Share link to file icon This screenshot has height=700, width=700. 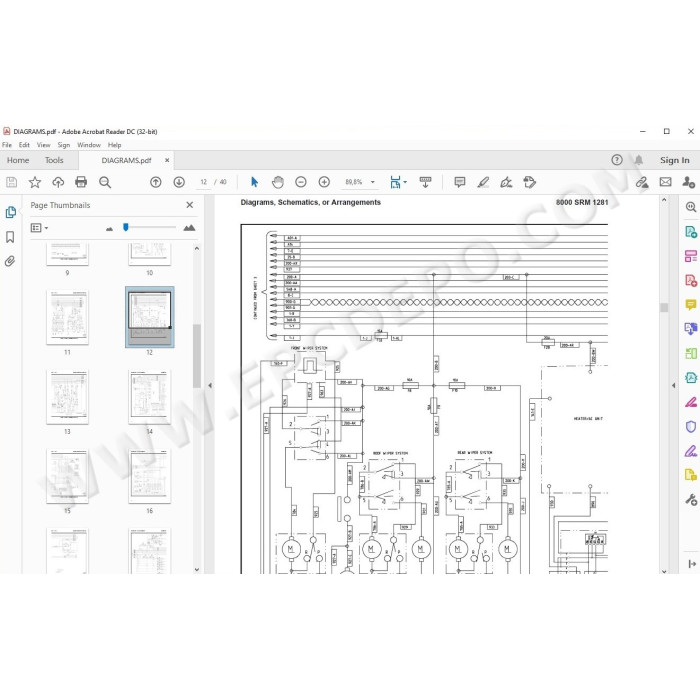(642, 182)
